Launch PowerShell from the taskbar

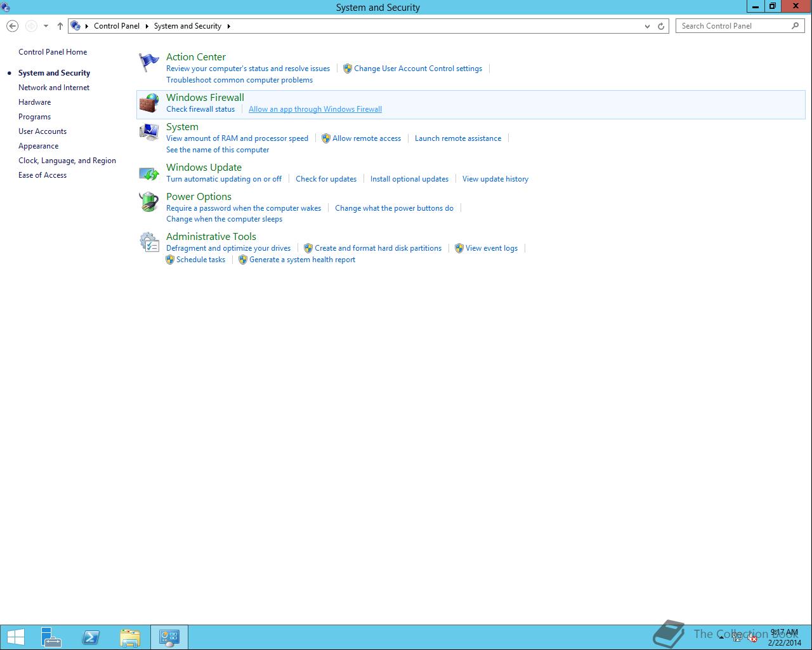(91, 637)
